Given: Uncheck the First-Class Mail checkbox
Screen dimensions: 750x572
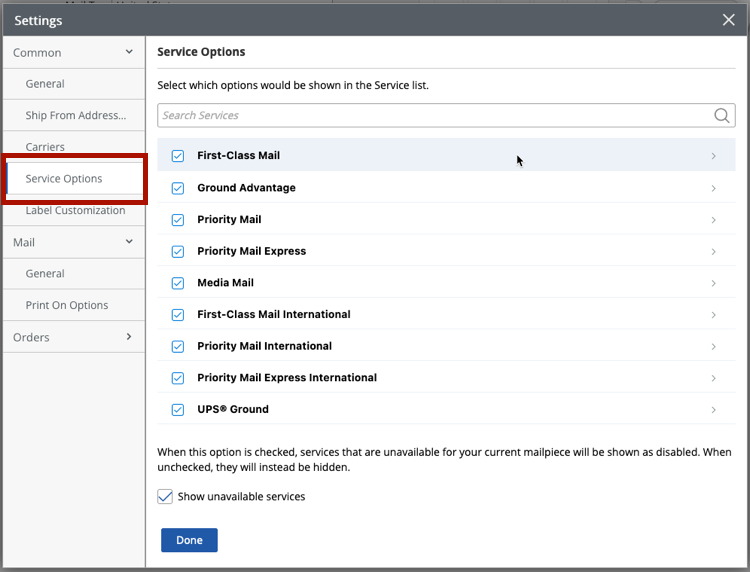Looking at the screenshot, I should click(x=178, y=156).
